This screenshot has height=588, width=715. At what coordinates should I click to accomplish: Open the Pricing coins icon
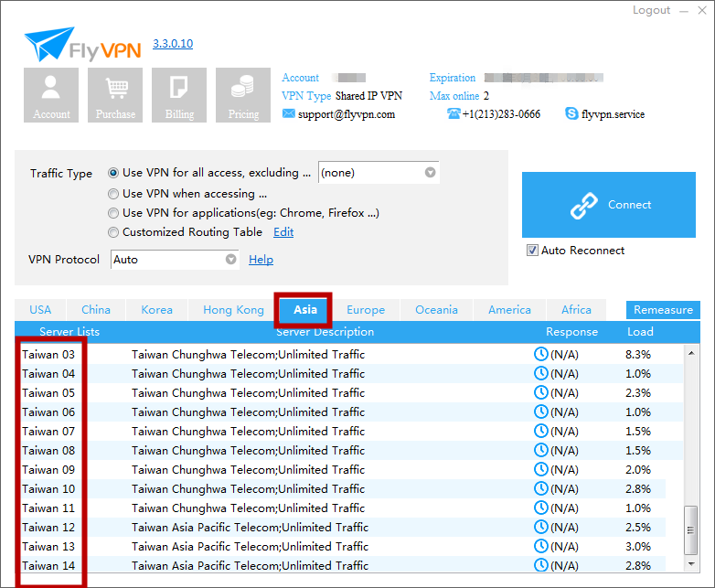243,95
